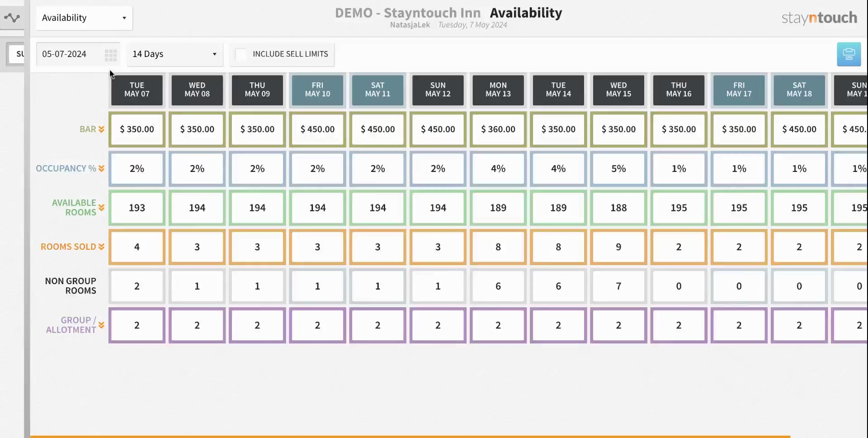Click the 5% occupancy cell

618,168
